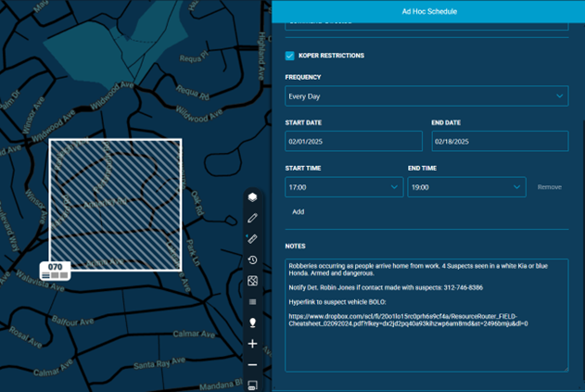Open the Frequency dropdown showing Every Day
Viewport: 585px width, 392px height.
426,96
